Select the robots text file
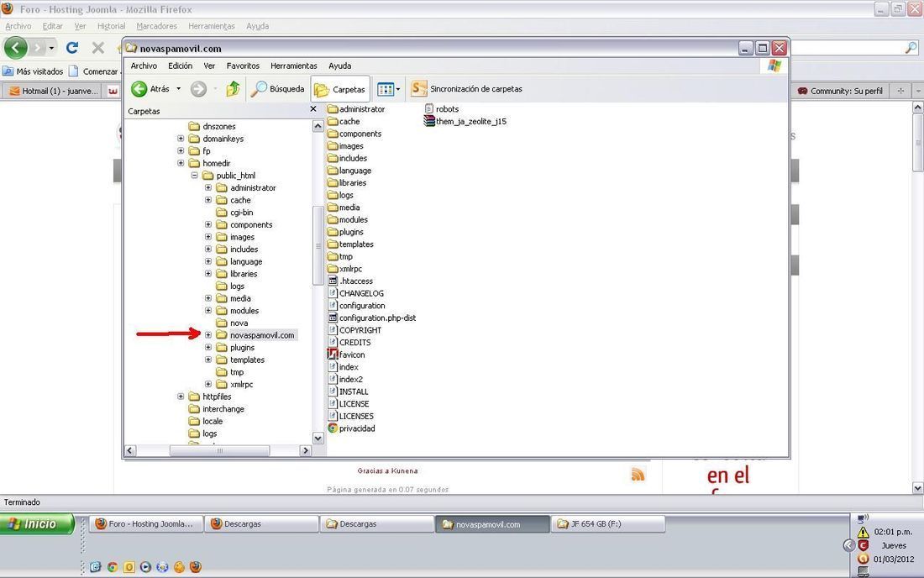Screen dimensions: 924x578 point(441,109)
